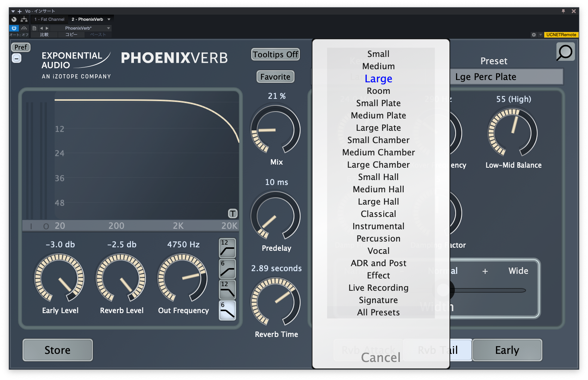The image size is (588, 380).
Task: Select the 6 dB high-pass filter slope icon
Action: 227,269
